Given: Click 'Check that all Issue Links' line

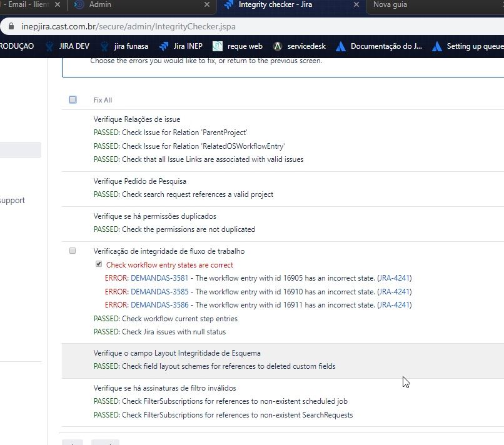Looking at the screenshot, I should 198,159.
